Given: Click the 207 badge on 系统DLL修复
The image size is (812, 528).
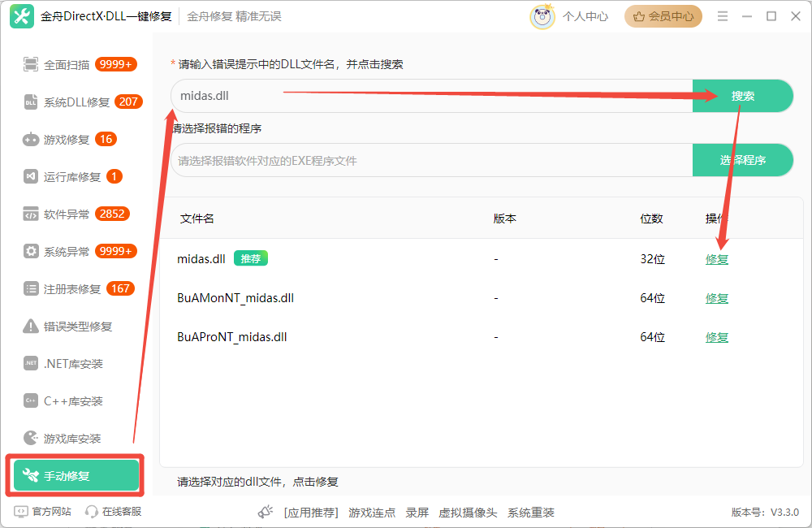Looking at the screenshot, I should [x=128, y=102].
